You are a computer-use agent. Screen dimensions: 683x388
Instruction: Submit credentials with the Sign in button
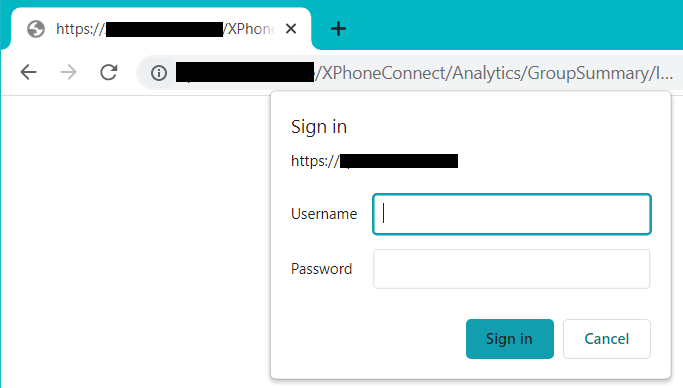click(x=510, y=339)
